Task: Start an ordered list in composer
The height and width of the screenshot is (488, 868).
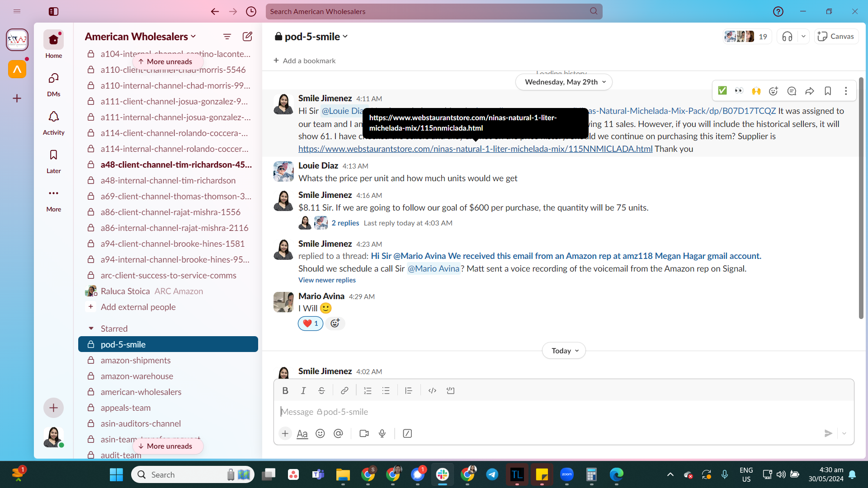Action: click(368, 391)
